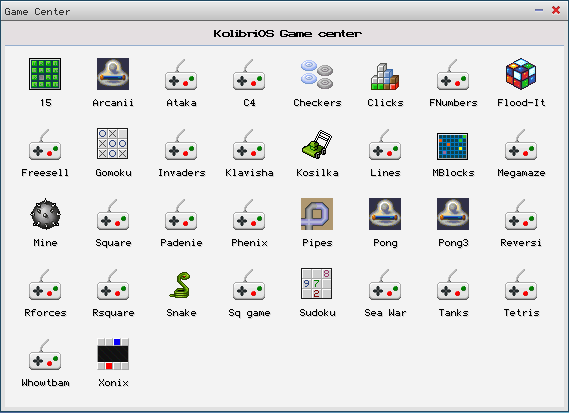Viewport: 569px width, 413px height.
Task: Start the Invaders game icon
Action: tap(181, 144)
